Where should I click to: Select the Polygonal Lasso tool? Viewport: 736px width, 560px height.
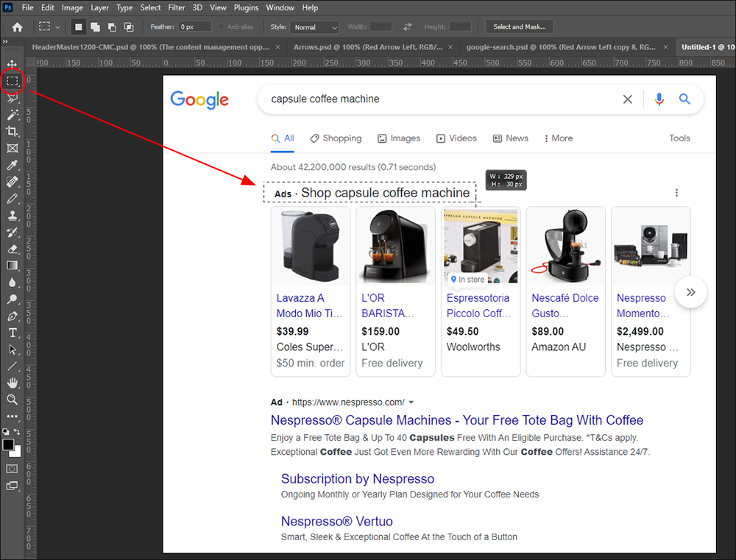pyautogui.click(x=13, y=98)
